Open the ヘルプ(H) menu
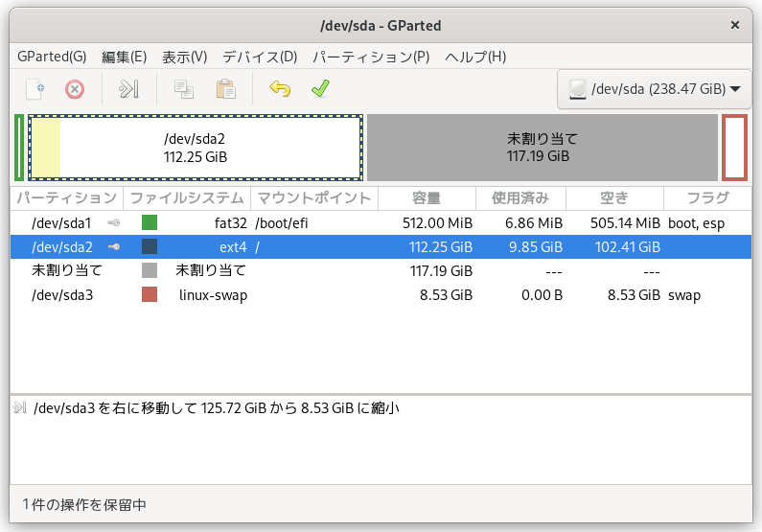762x532 pixels. [475, 57]
